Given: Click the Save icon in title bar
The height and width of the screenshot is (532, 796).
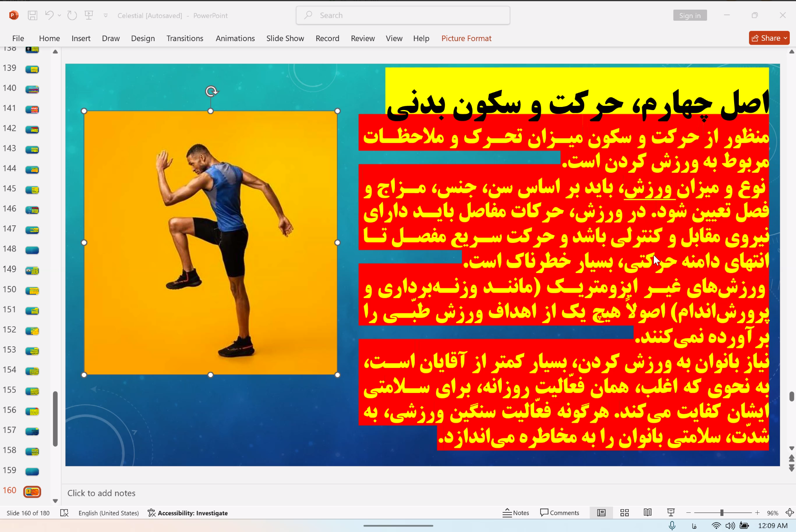Looking at the screenshot, I should tap(33, 15).
